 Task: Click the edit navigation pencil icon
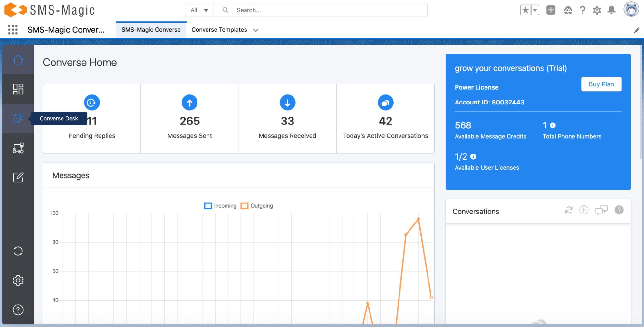[x=637, y=30]
